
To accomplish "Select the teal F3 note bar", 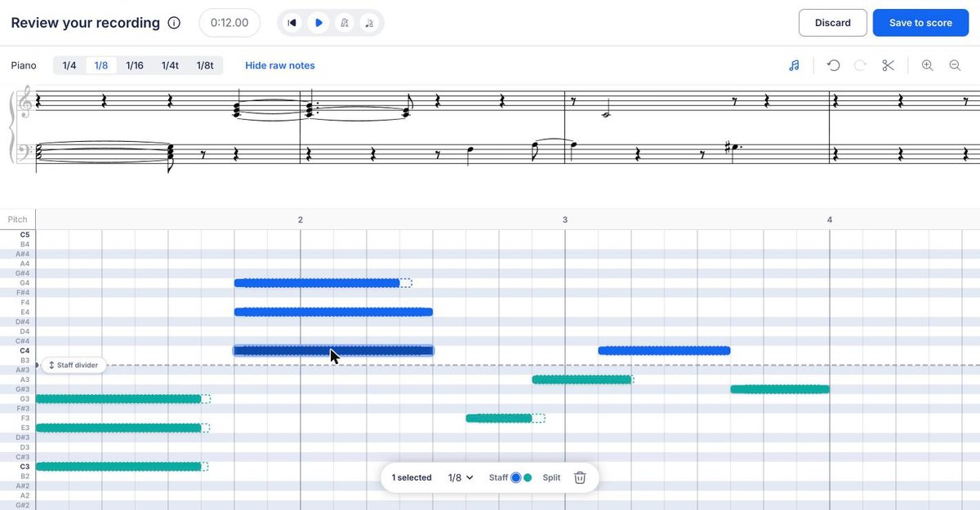I will 499,418.
